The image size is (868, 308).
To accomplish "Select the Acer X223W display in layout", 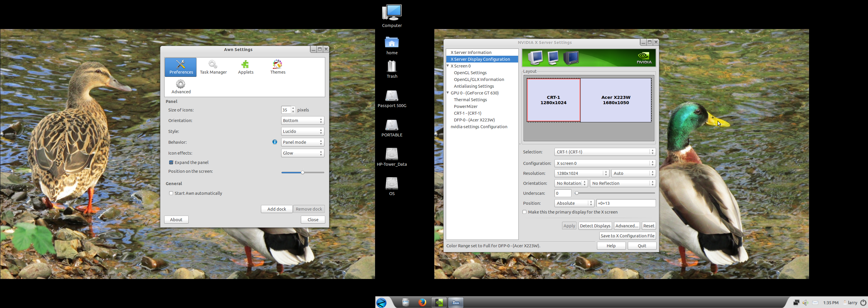I will click(615, 100).
